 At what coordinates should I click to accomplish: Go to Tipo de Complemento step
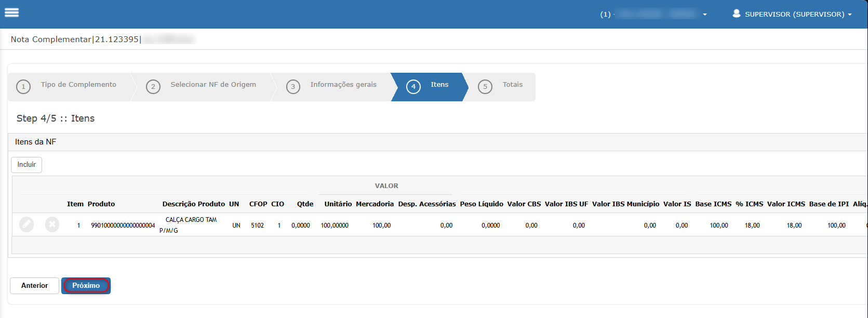(x=78, y=85)
